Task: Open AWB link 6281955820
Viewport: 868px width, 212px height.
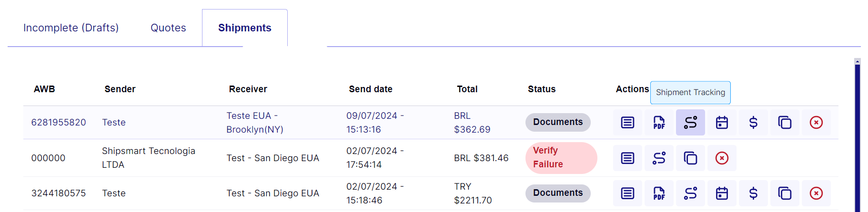Action: click(59, 123)
